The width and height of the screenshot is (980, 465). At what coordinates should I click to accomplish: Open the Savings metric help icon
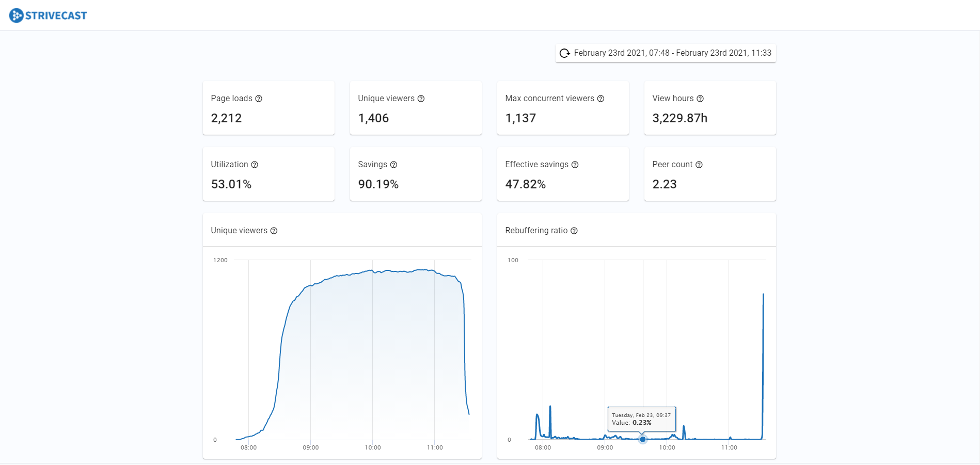(x=393, y=164)
